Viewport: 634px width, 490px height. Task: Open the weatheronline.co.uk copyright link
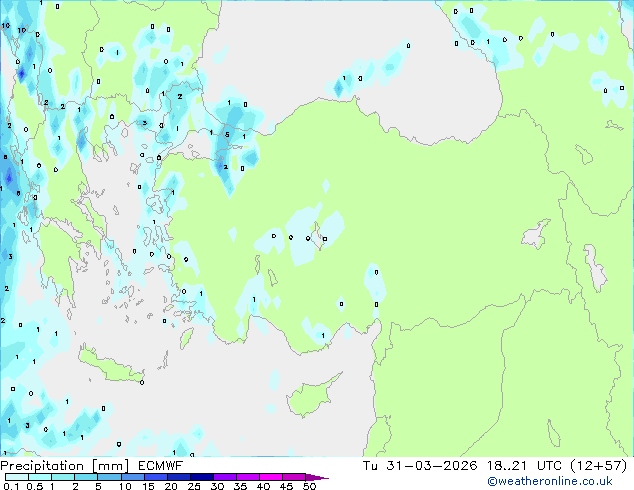pos(549,481)
